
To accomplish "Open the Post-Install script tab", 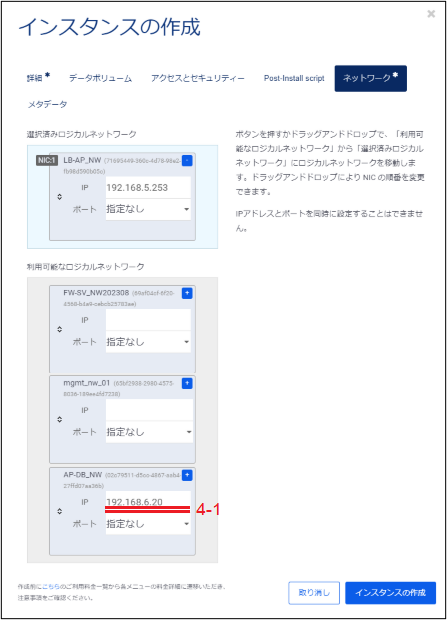I will pyautogui.click(x=294, y=78).
